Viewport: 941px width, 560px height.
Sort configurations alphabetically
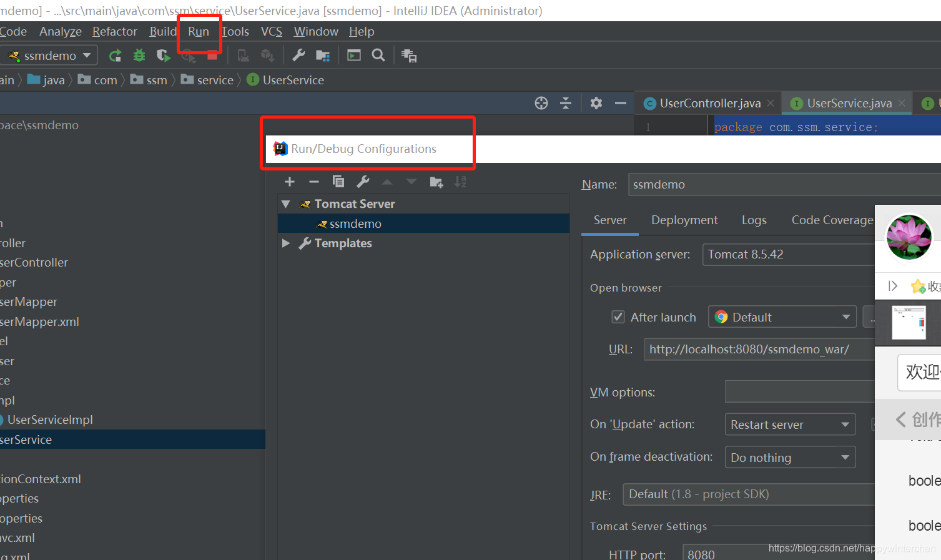(460, 182)
